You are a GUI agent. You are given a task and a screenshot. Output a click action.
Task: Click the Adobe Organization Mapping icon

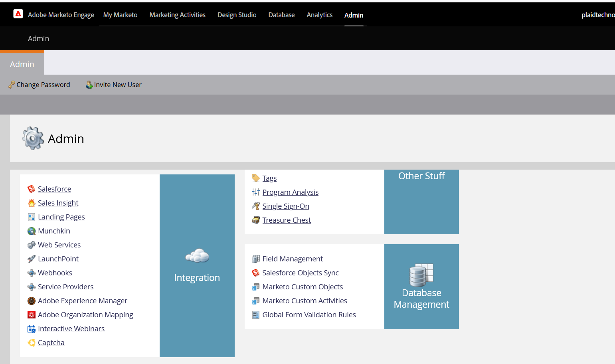pyautogui.click(x=32, y=315)
